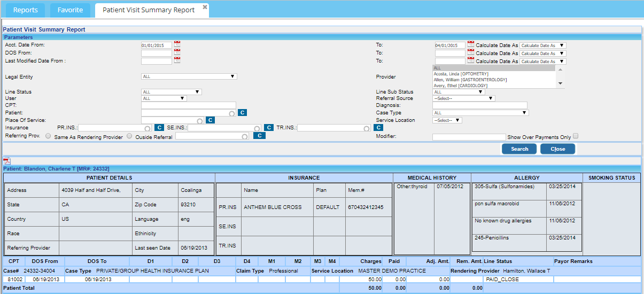Close the Patient Visit Summary Report tab
Screen dimensions: 644x294
[x=205, y=7]
